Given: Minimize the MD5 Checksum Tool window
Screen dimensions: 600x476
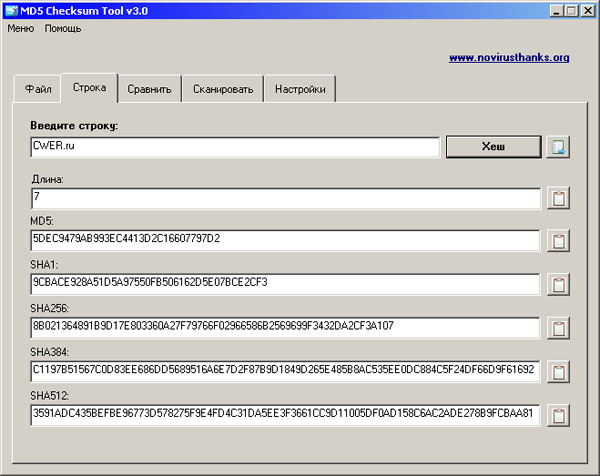Looking at the screenshot, I should [x=557, y=11].
